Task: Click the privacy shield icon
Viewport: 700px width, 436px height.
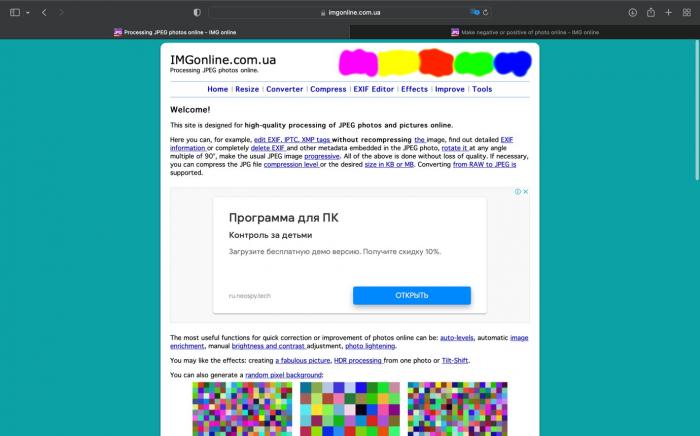Action: [x=197, y=12]
